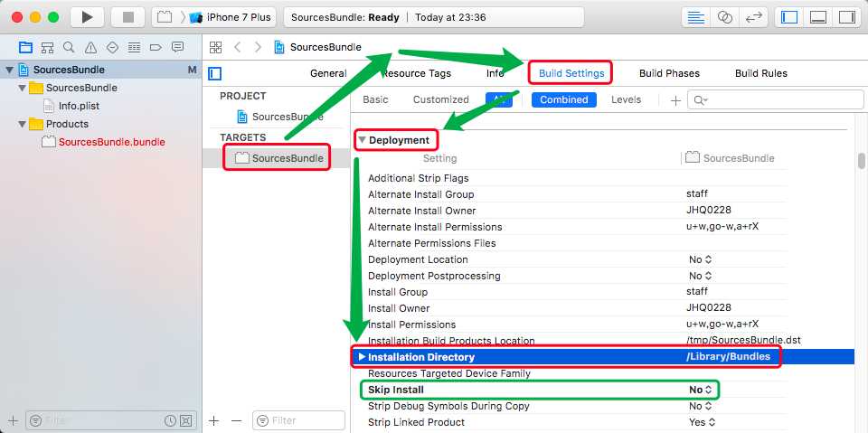Collapse the Deployment section
This screenshot has height=433, width=868.
coord(362,141)
